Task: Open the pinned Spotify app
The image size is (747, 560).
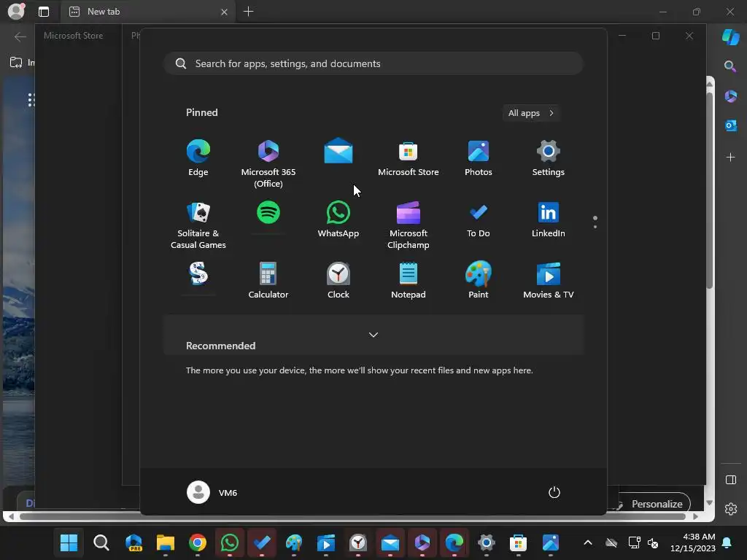Action: pyautogui.click(x=268, y=212)
